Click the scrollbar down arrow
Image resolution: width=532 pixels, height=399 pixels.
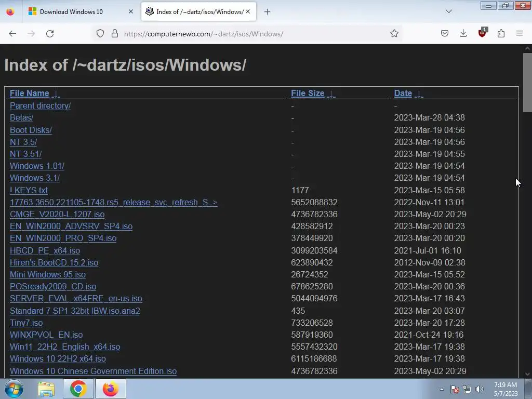pos(527,374)
